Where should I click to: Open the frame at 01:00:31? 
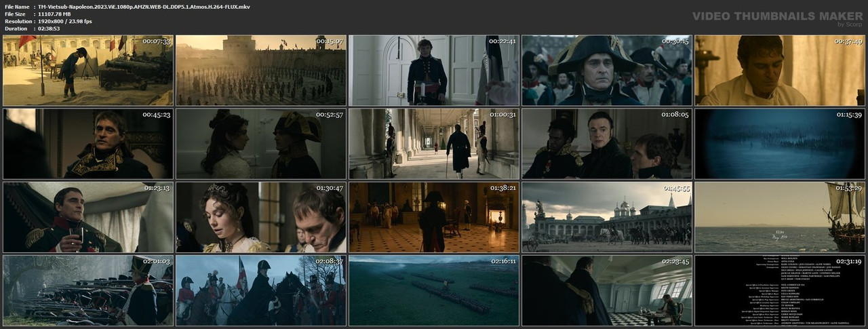(x=434, y=143)
